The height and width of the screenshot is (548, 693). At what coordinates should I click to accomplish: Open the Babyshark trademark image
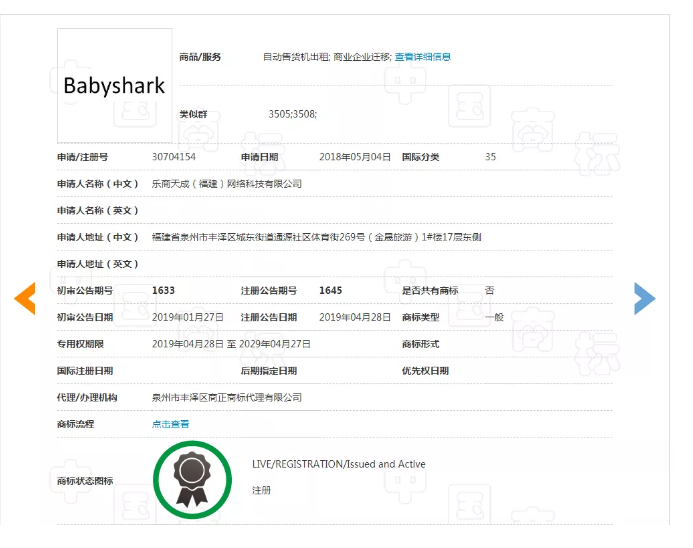coord(114,86)
